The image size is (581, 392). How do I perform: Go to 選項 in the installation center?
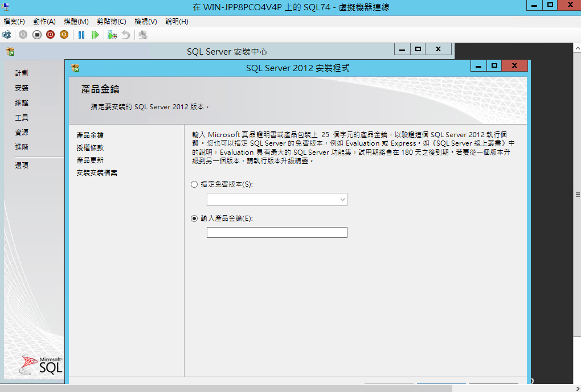(x=22, y=166)
